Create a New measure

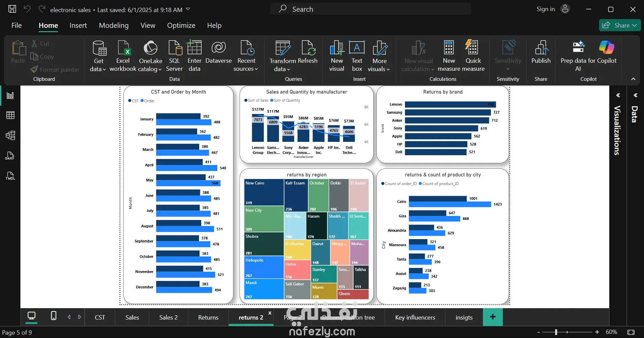449,56
